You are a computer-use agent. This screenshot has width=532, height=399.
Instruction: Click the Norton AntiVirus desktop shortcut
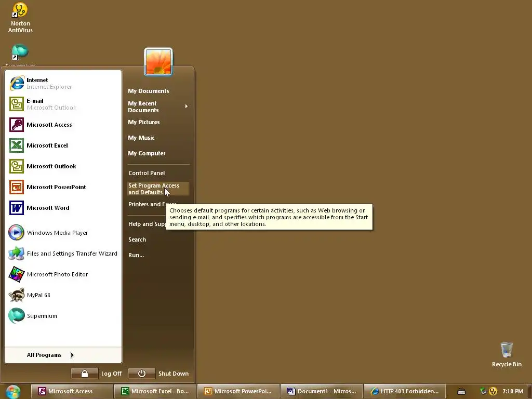pyautogui.click(x=20, y=17)
